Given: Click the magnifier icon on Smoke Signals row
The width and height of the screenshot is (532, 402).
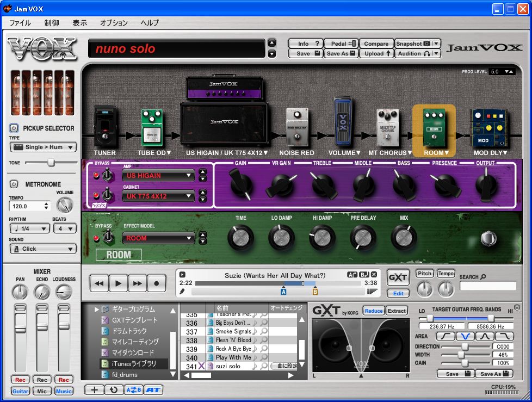Looking at the screenshot, I should [264, 331].
